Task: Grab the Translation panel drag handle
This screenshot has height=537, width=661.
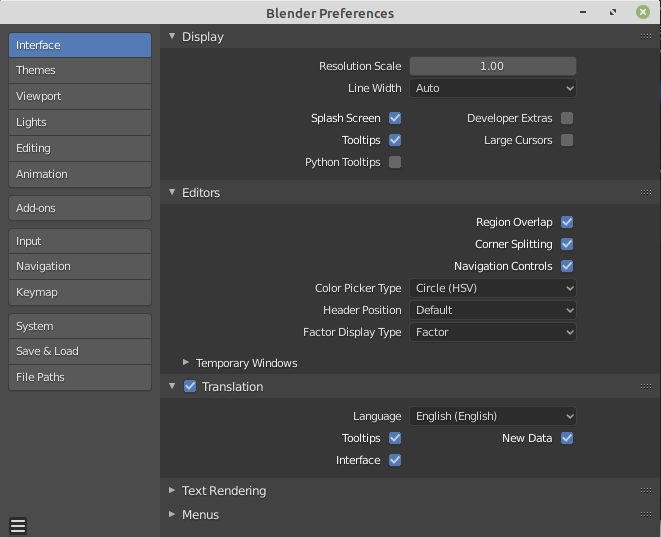Action: (x=646, y=387)
